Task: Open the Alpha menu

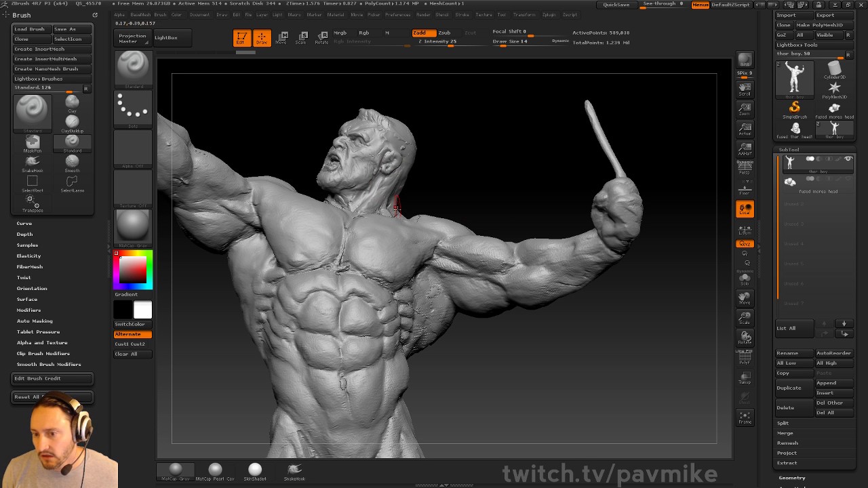Action: click(119, 14)
